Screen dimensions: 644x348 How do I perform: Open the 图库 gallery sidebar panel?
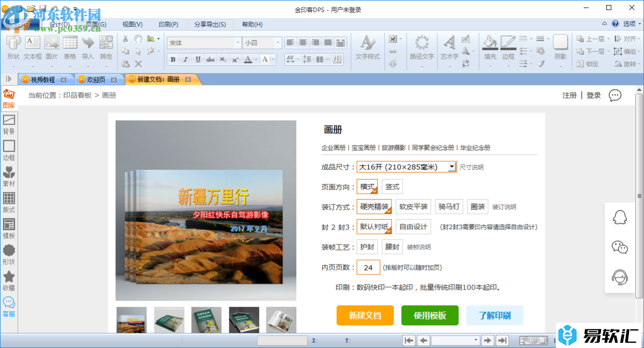(x=9, y=99)
